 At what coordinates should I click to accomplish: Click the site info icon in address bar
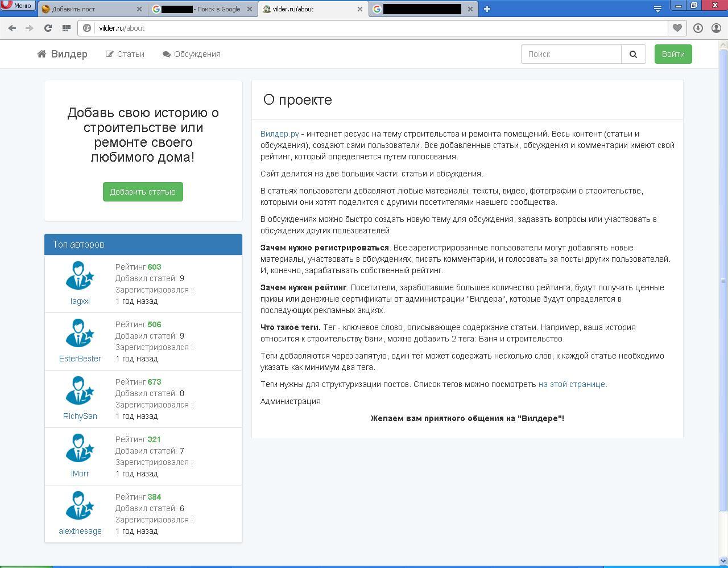[x=87, y=28]
